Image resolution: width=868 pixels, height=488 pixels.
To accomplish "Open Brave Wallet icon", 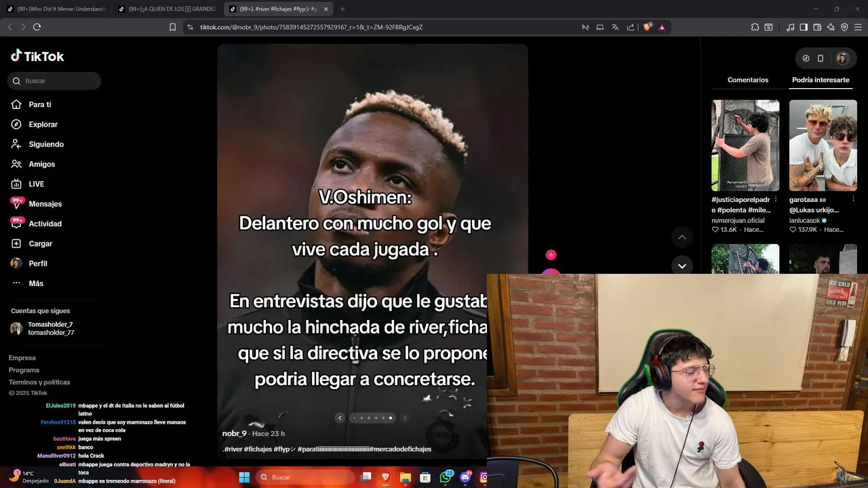I will [x=817, y=27].
